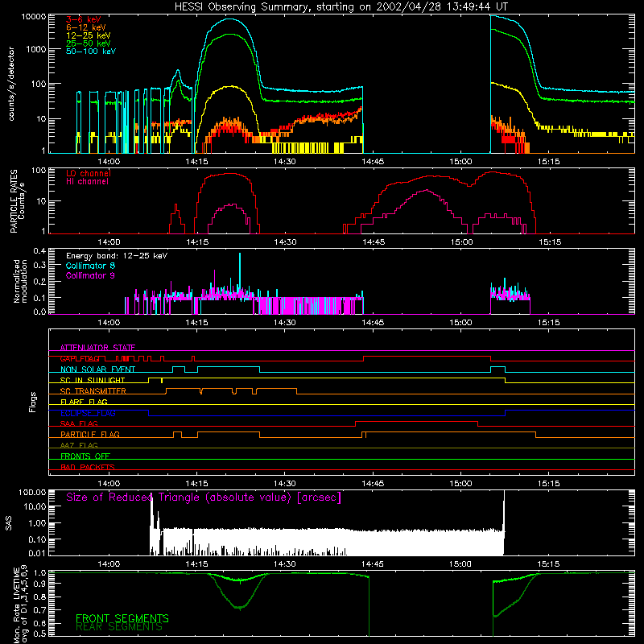Click the Energy band: 12-25 keV label
Image resolution: width=644 pixels, height=644 pixels.
tap(117, 256)
